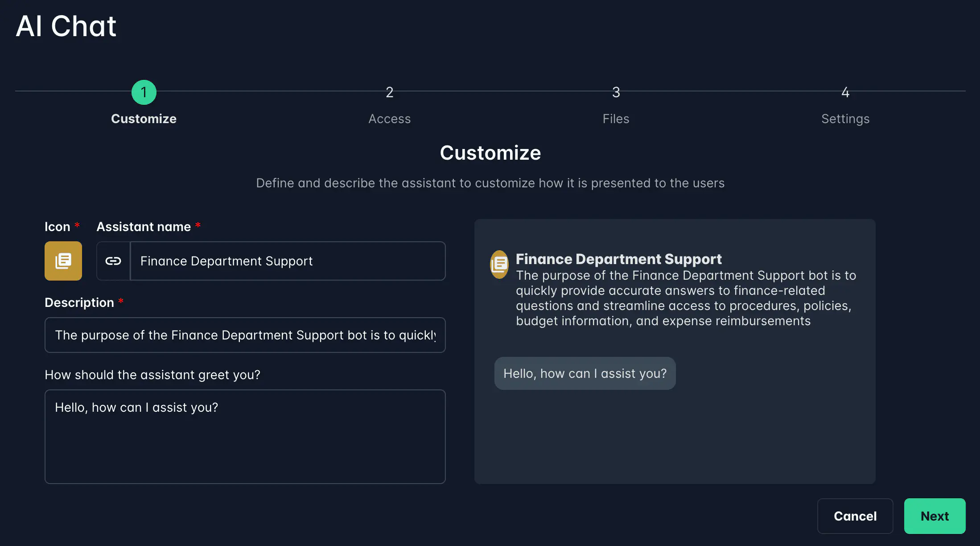The width and height of the screenshot is (980, 546).
Task: Go to step 3 Files
Action: click(x=616, y=92)
